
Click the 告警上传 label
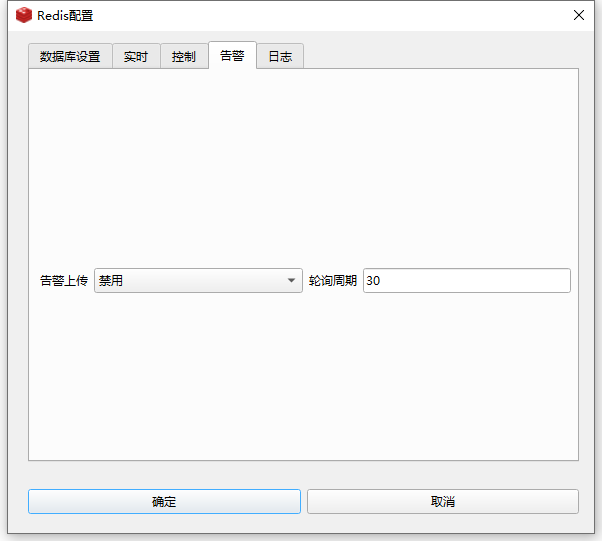64,281
